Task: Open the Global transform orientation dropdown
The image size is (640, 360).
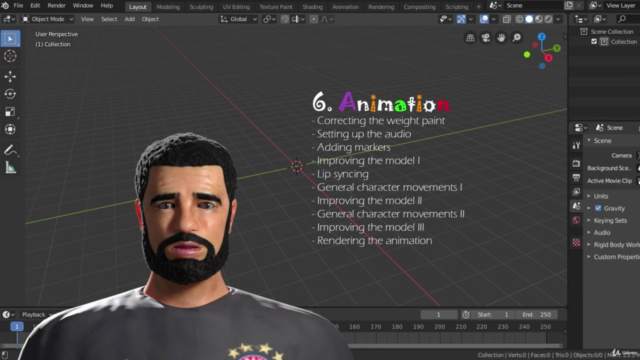Action: point(238,19)
